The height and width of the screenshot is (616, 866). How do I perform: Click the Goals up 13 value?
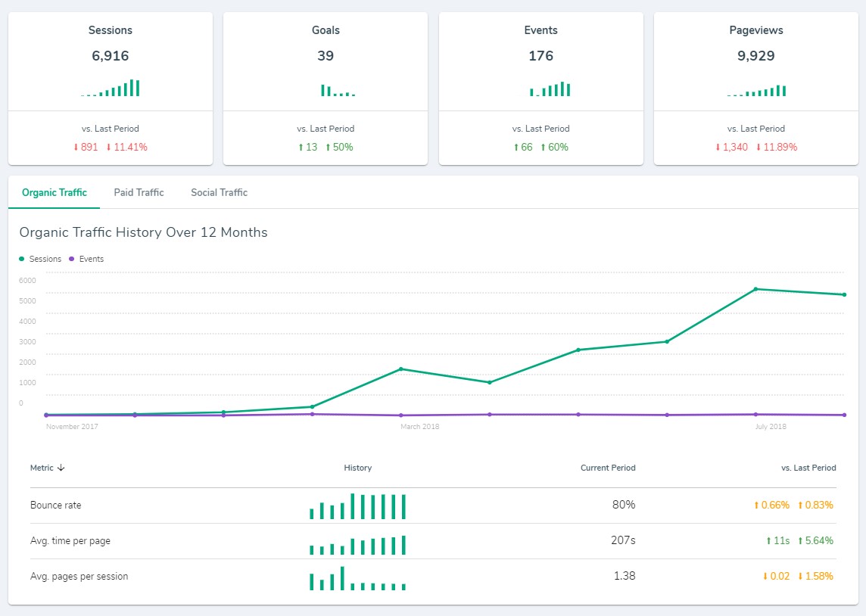[307, 147]
